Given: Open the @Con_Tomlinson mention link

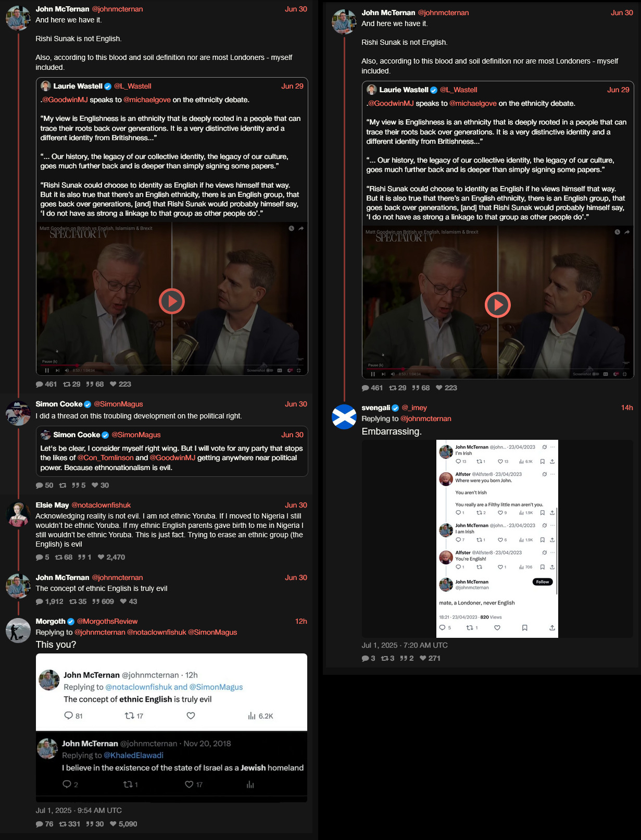Looking at the screenshot, I should [x=106, y=458].
